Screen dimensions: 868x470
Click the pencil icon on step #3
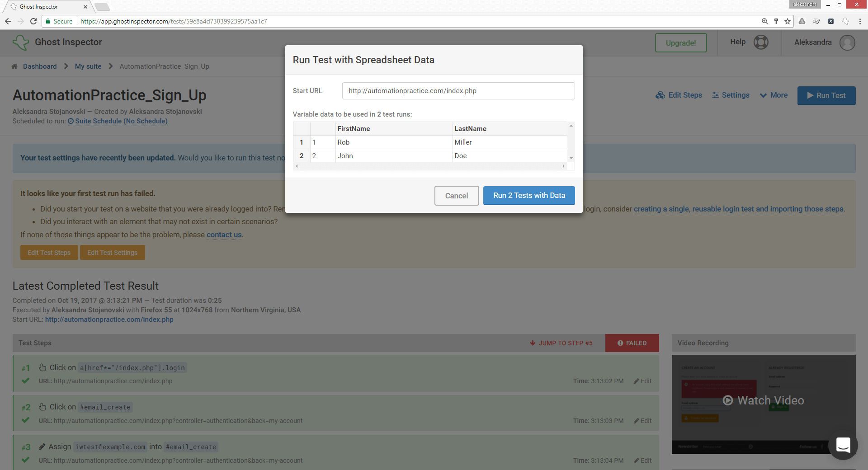pyautogui.click(x=42, y=446)
